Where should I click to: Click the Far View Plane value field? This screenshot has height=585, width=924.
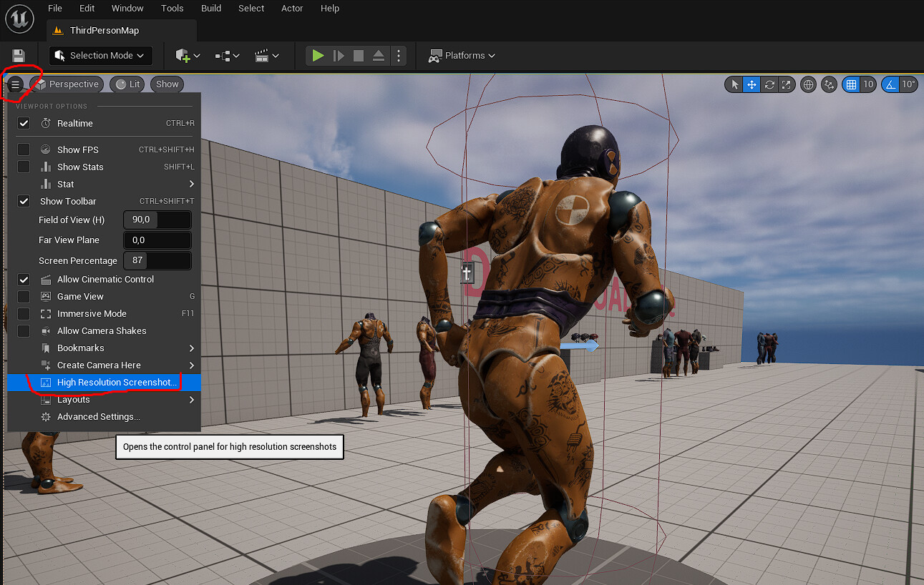point(157,240)
